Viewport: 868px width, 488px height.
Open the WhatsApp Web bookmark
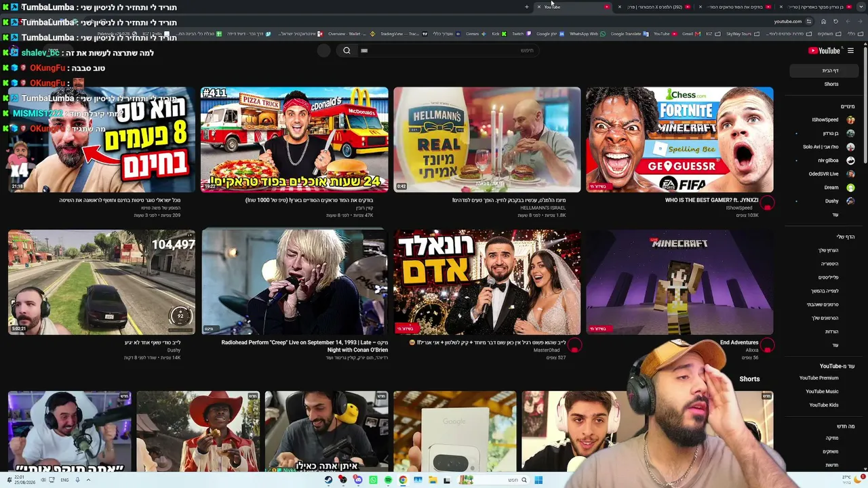tap(587, 34)
